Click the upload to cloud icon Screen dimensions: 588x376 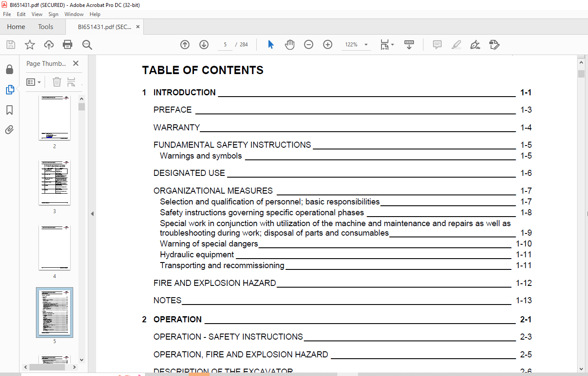(49, 45)
